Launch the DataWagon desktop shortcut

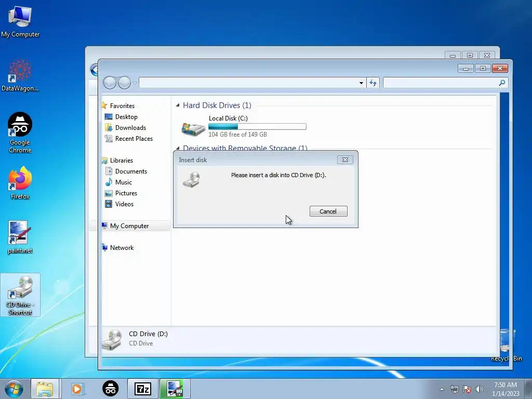[20, 76]
